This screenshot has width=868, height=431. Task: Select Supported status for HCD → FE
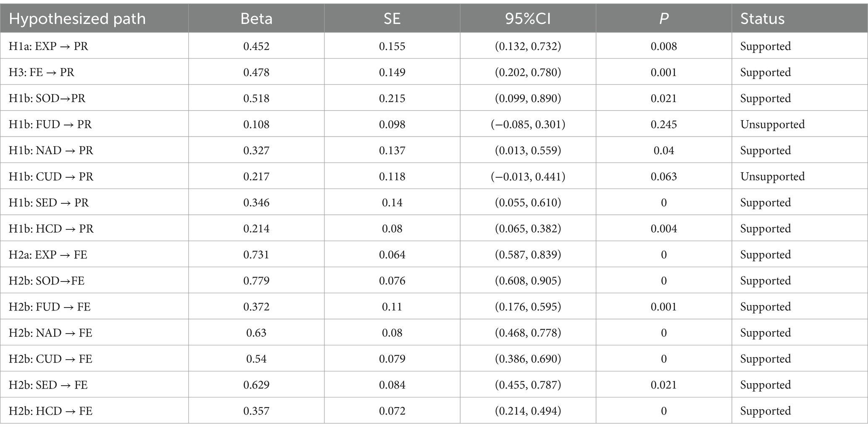[x=765, y=411]
